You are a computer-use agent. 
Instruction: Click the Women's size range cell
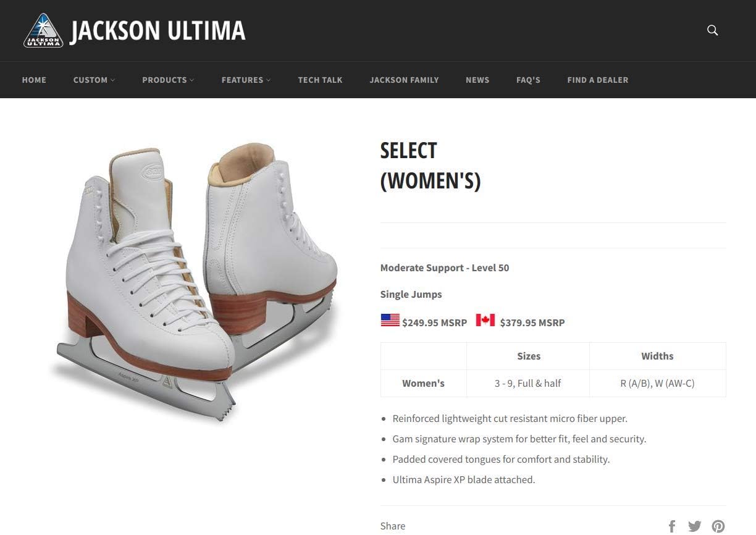coord(527,383)
